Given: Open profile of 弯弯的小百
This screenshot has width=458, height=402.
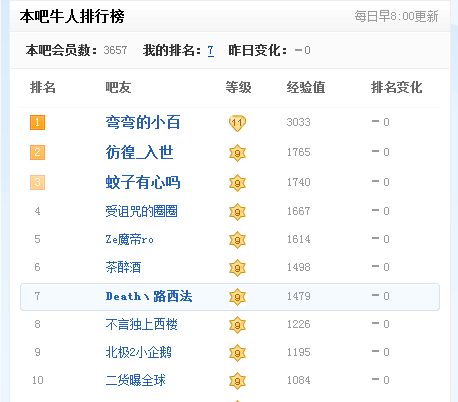Looking at the screenshot, I should 143,122.
